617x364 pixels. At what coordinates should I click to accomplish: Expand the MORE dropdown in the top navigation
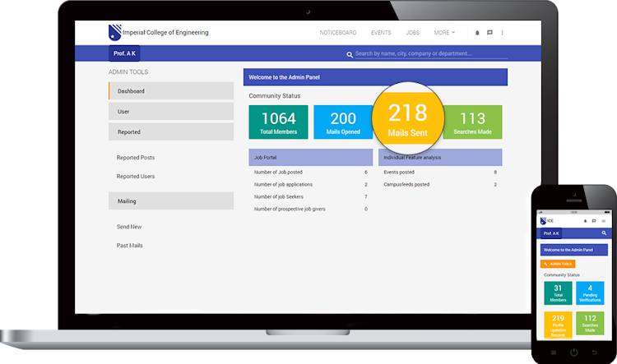tap(444, 33)
